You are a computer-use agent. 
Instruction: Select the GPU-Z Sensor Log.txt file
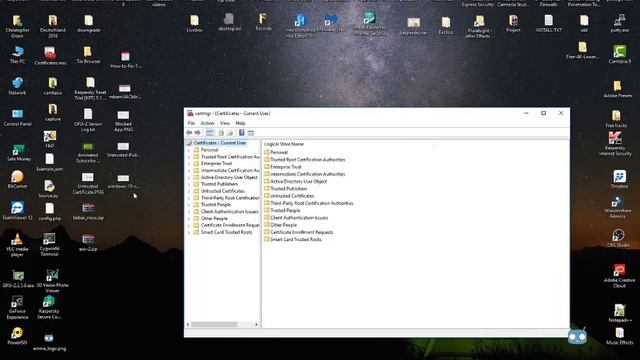pyautogui.click(x=88, y=120)
